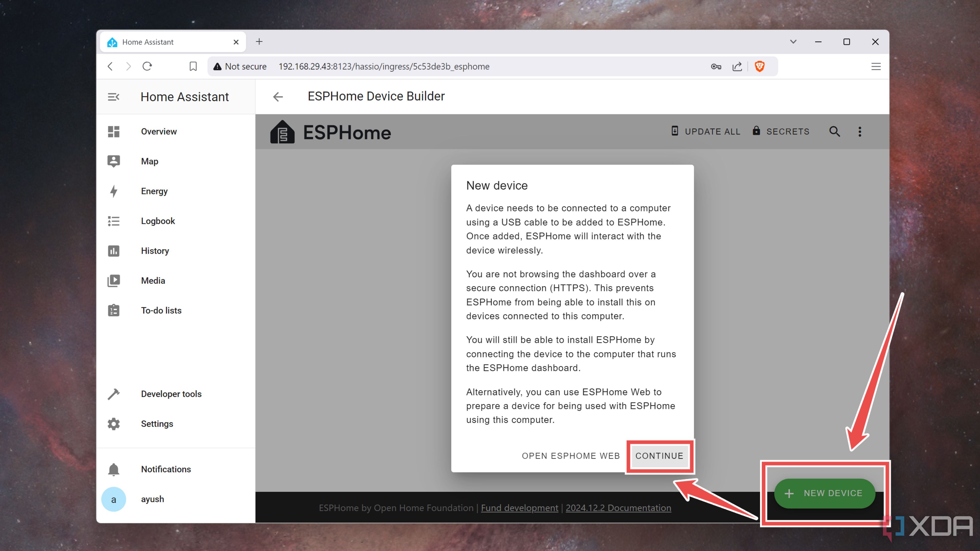Viewport: 980px width, 551px height.
Task: Click the ESPHome house logo
Action: point(282,132)
